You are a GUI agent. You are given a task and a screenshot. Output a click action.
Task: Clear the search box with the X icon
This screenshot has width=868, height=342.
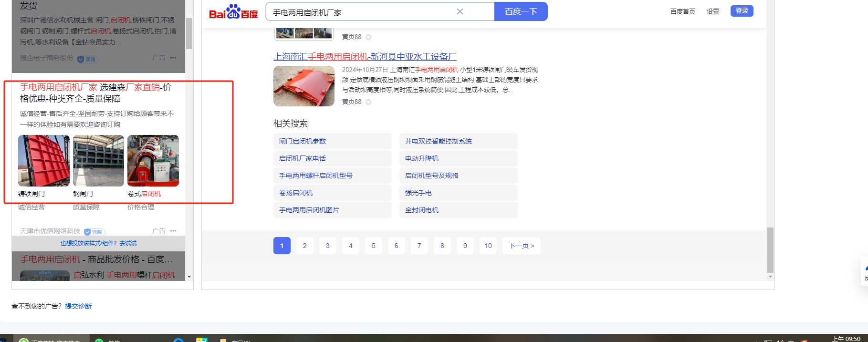(460, 11)
